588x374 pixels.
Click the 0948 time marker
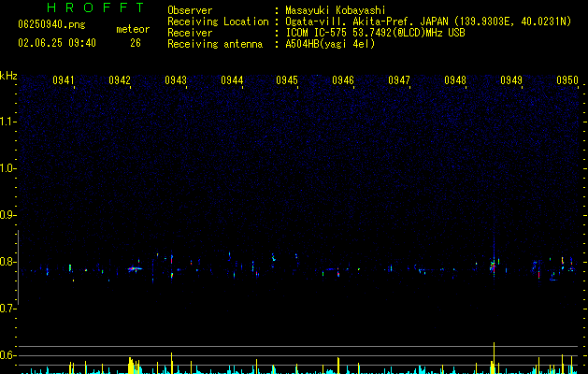click(455, 80)
